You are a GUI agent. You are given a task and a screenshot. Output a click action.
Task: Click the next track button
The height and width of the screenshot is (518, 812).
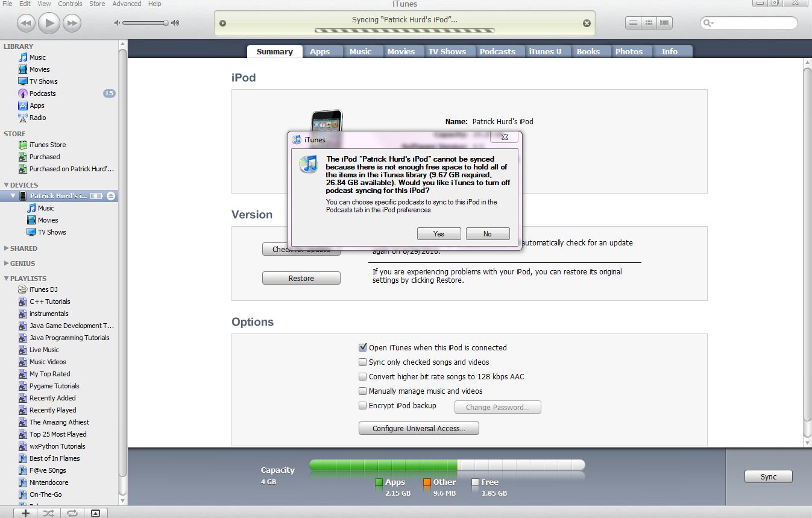click(x=72, y=24)
